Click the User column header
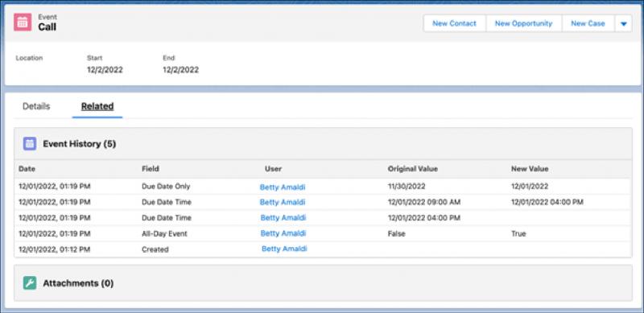The height and width of the screenshot is (313, 644). (x=273, y=169)
